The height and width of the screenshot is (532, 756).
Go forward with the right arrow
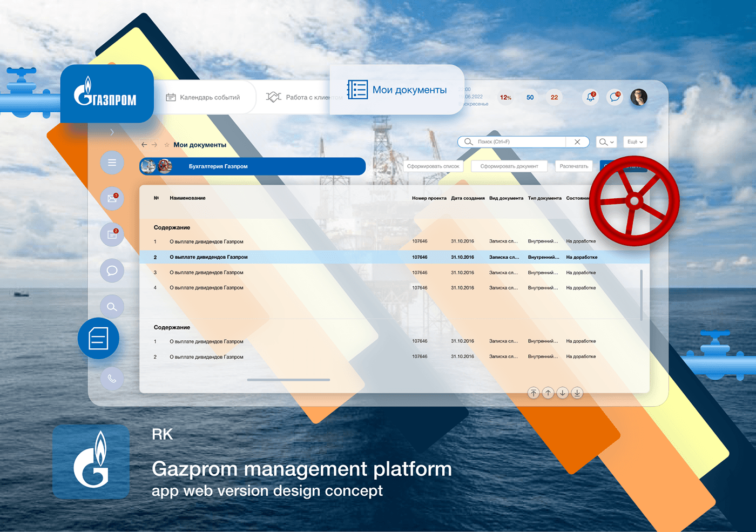154,145
